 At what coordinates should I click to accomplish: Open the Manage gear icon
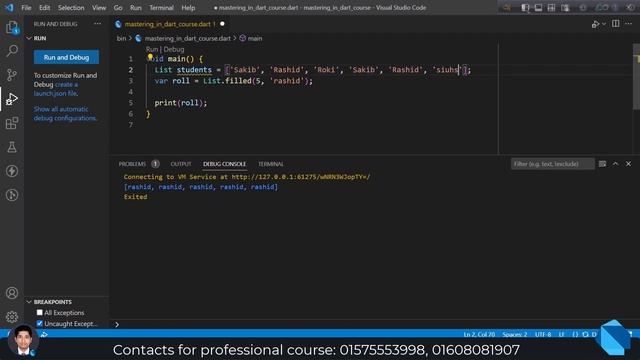click(12, 317)
